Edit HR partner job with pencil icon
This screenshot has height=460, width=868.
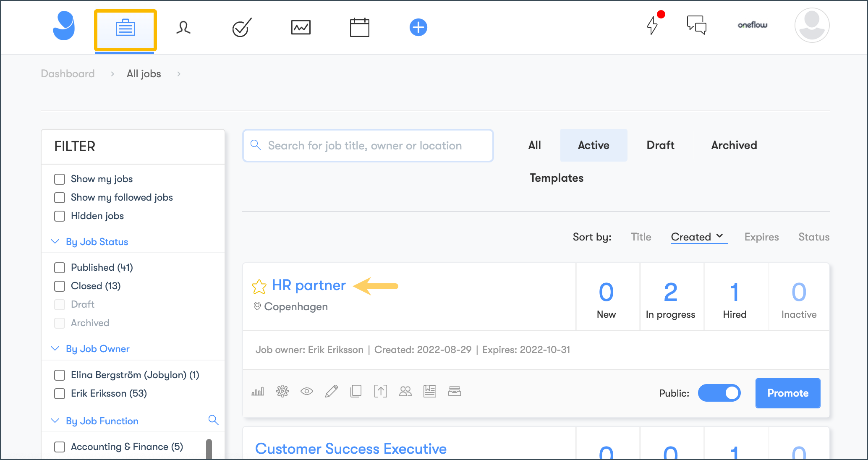coord(332,391)
